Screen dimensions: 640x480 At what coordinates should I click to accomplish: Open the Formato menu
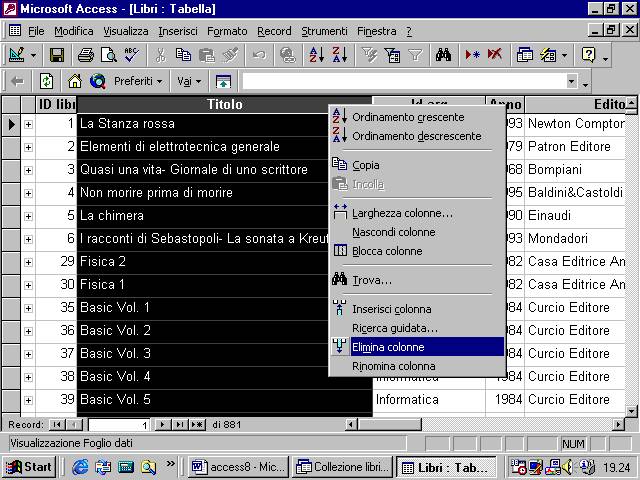coord(227,31)
